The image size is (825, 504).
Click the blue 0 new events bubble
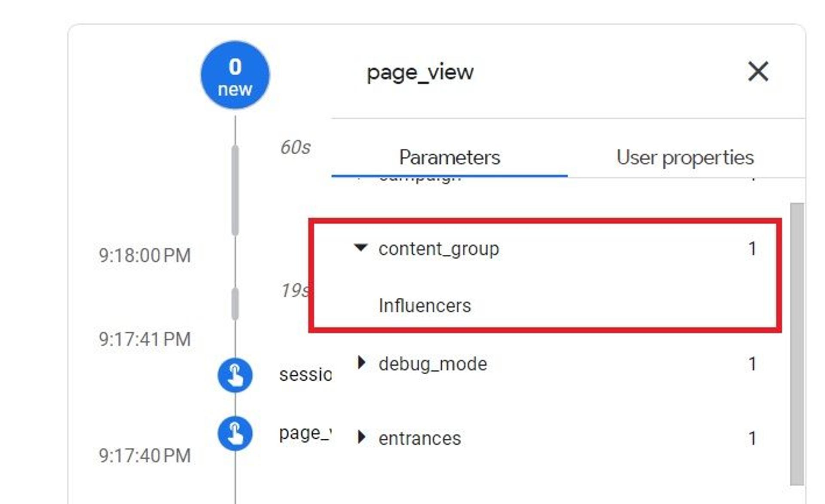coord(235,76)
